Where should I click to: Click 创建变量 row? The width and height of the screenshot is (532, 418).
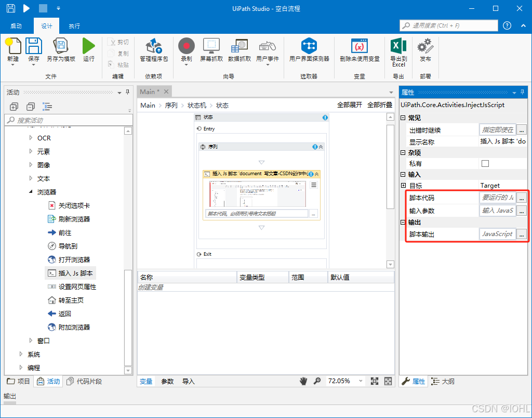pos(265,288)
